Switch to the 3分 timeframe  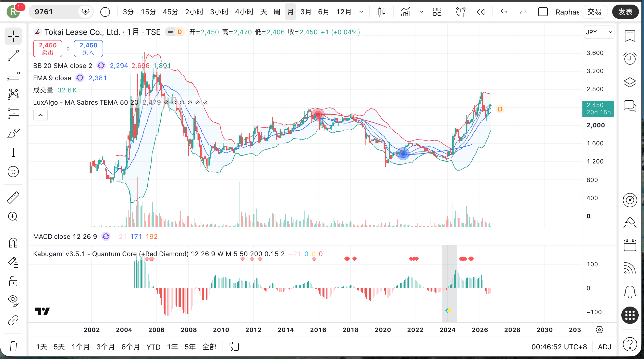click(x=128, y=12)
